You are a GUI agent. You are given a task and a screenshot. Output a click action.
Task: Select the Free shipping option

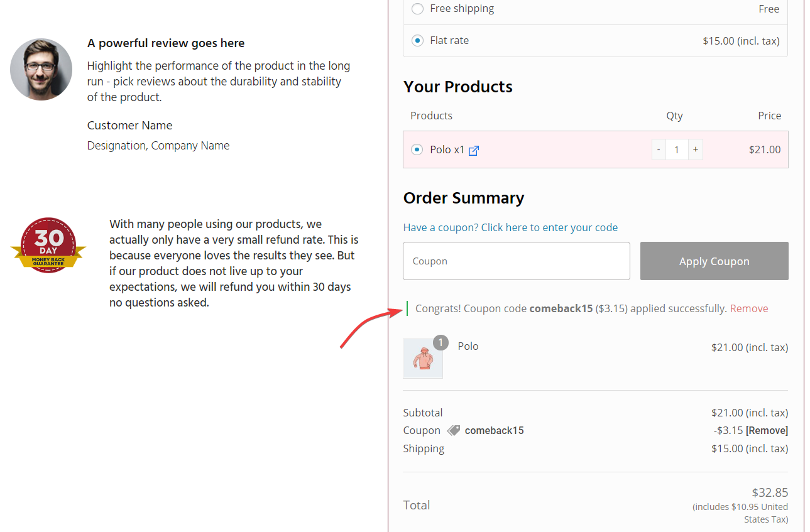pos(417,9)
